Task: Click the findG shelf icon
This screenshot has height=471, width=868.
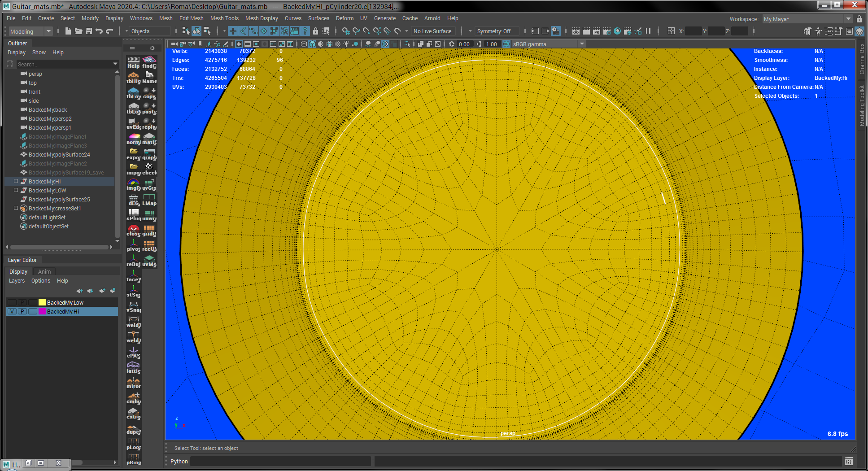Action: pyautogui.click(x=149, y=62)
